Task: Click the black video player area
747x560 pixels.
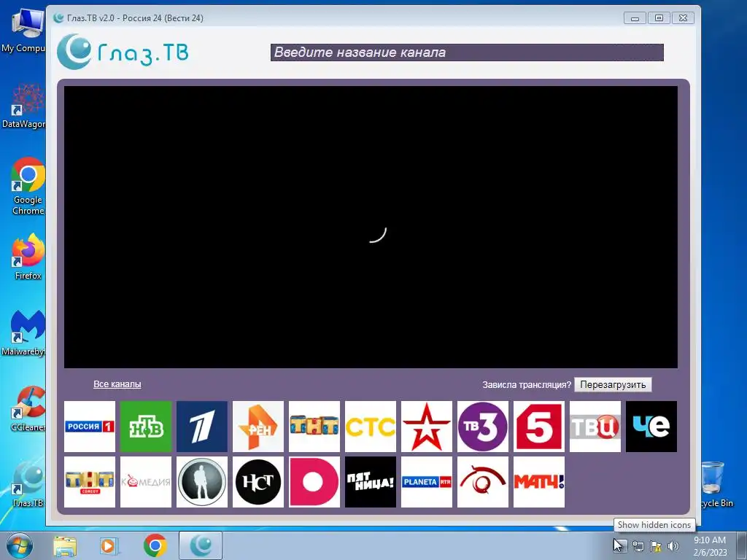Action: click(371, 227)
